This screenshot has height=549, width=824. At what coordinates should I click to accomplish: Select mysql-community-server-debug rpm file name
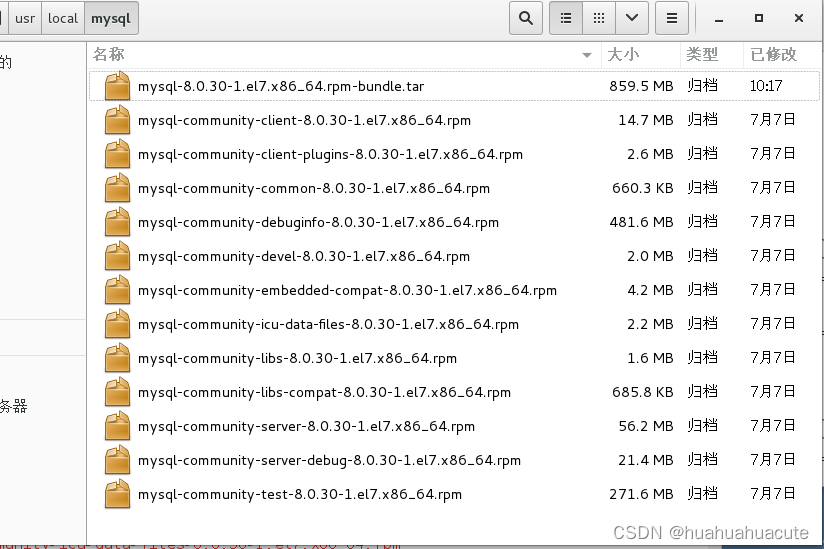coord(329,461)
